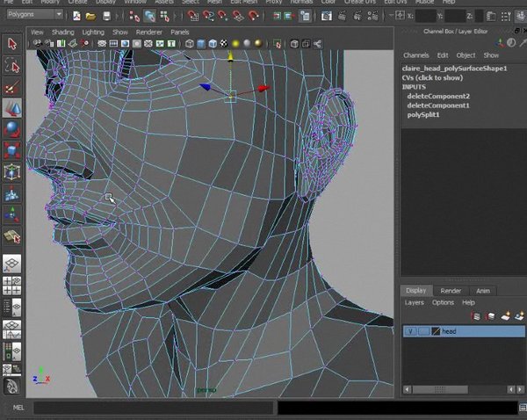527x420 pixels.
Task: Switch to the Scale tool
Action: [12, 150]
